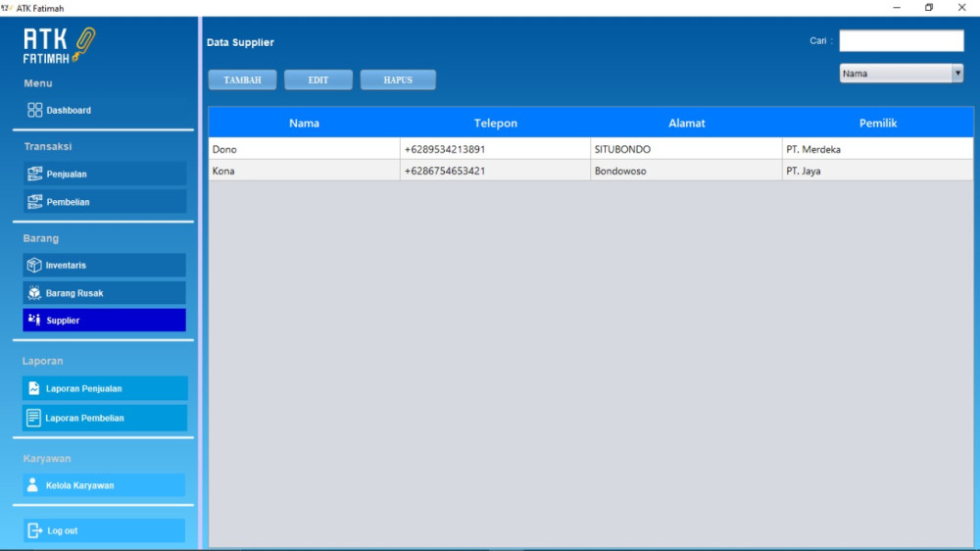Open the Kelola Karyawan page

(x=105, y=484)
